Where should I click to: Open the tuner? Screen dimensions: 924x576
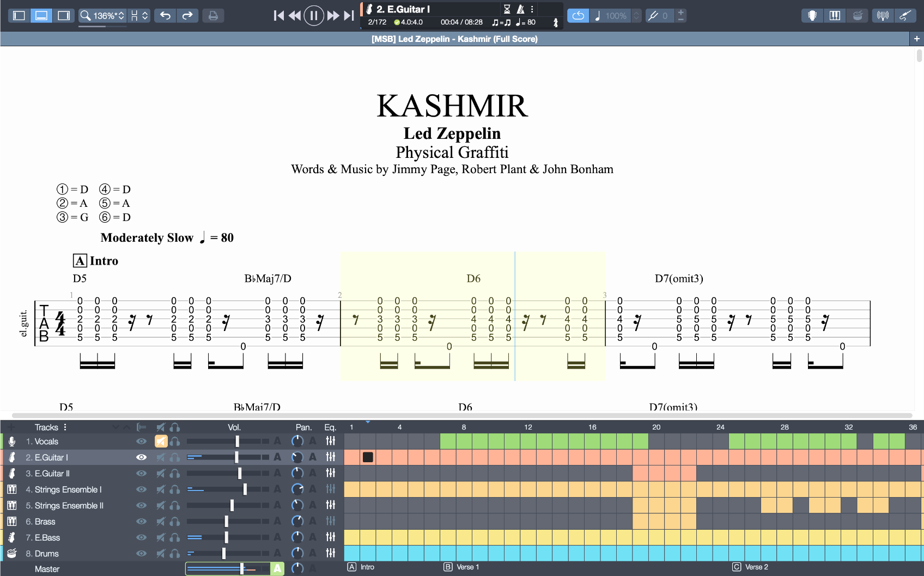883,16
